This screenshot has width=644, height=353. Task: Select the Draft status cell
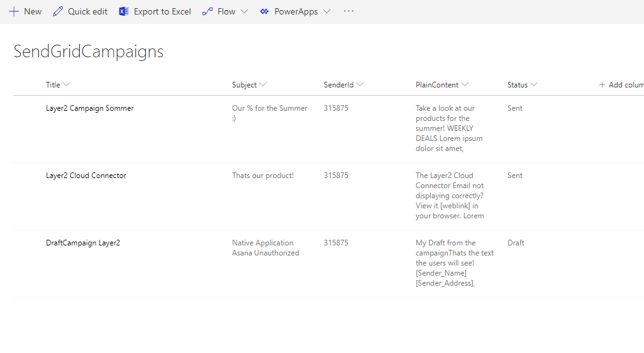[516, 243]
